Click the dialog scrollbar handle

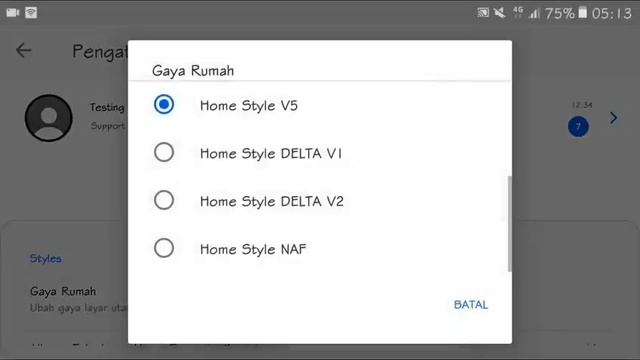[509, 224]
